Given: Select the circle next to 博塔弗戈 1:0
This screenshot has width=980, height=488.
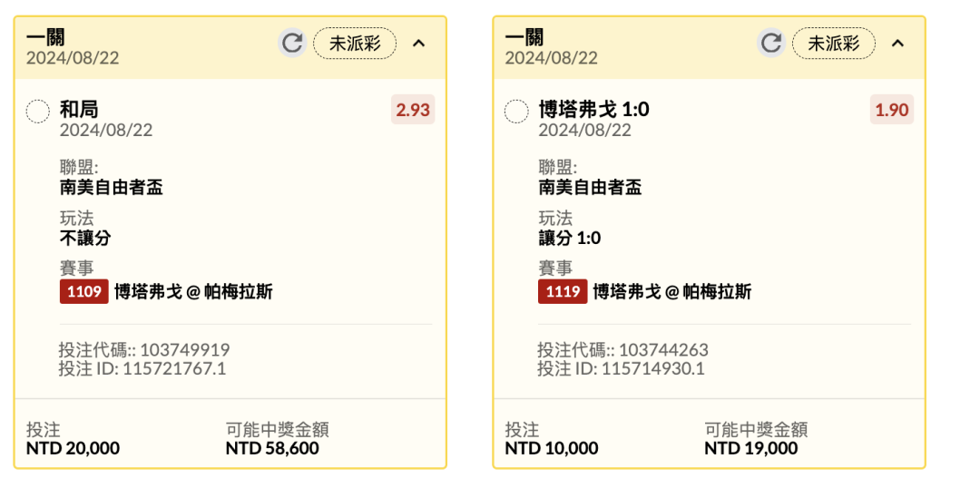Looking at the screenshot, I should (516, 112).
